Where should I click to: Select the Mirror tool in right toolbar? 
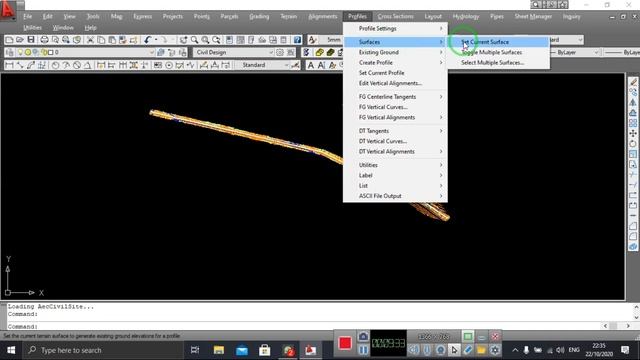coord(633,102)
